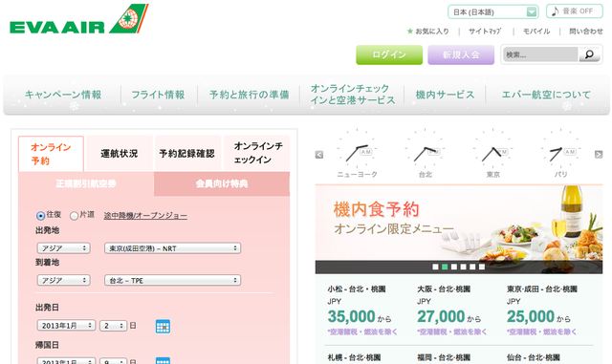Screen dimensions: 612x364
Task: Open キャンペーン情報 menu
Action: [x=63, y=95]
